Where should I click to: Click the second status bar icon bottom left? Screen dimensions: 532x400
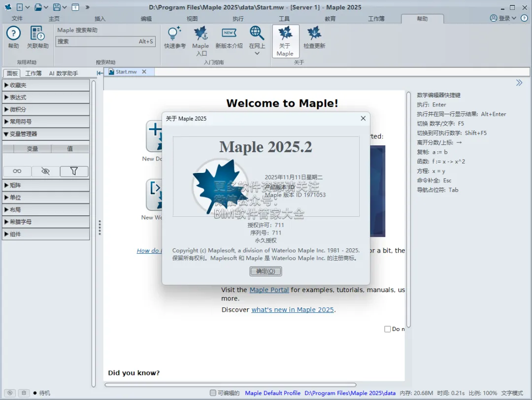pos(24,393)
